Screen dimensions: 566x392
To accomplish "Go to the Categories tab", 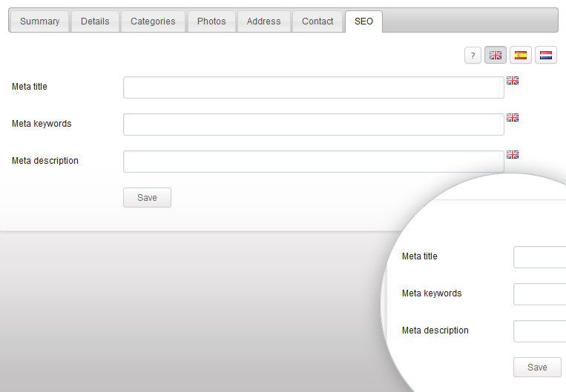I will [153, 21].
